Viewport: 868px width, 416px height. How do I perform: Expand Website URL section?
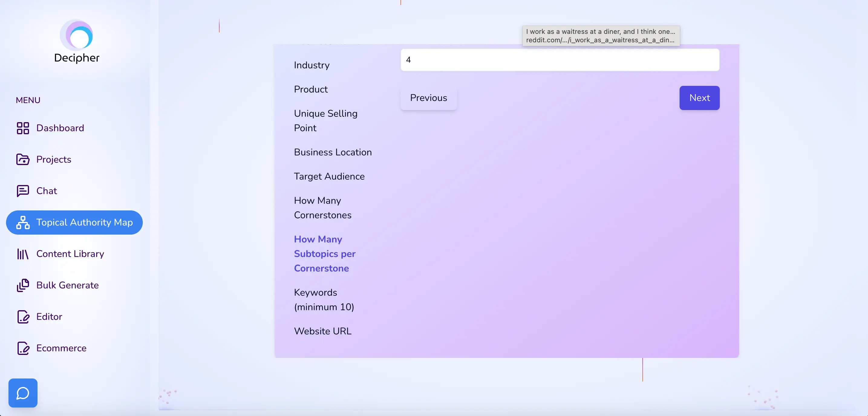pos(323,331)
